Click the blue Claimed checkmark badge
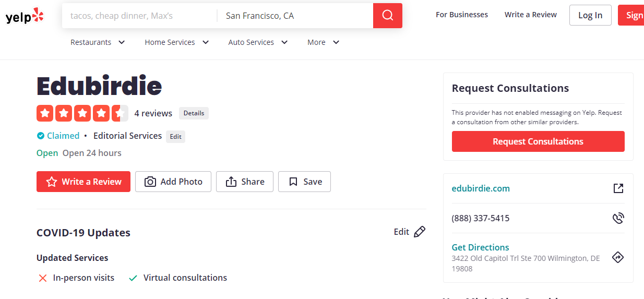This screenshot has width=644, height=299. (x=41, y=136)
